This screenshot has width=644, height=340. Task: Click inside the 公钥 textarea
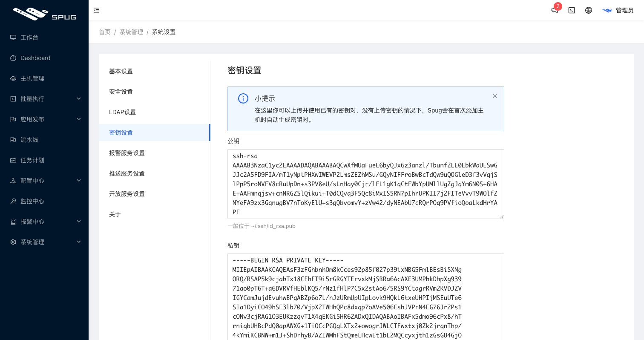pos(366,184)
